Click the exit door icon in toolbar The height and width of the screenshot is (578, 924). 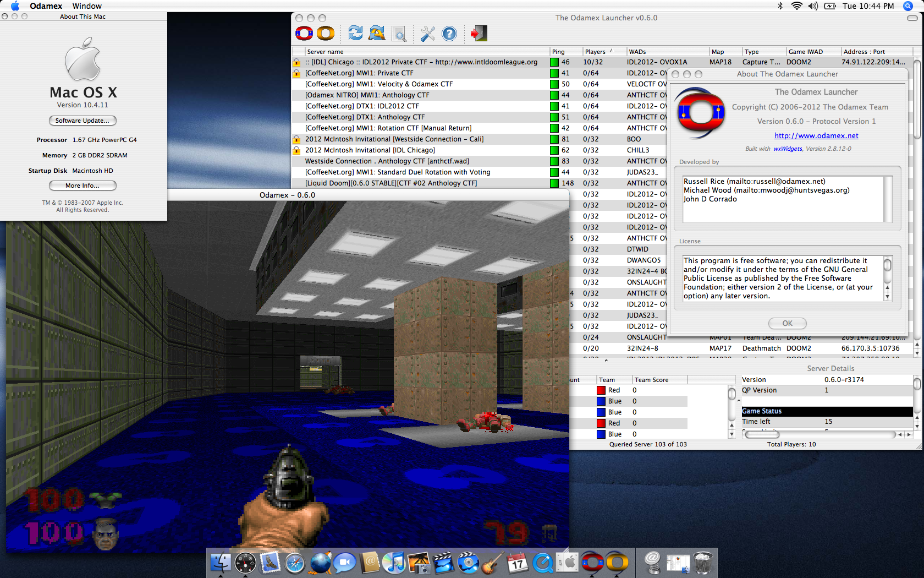click(x=479, y=34)
